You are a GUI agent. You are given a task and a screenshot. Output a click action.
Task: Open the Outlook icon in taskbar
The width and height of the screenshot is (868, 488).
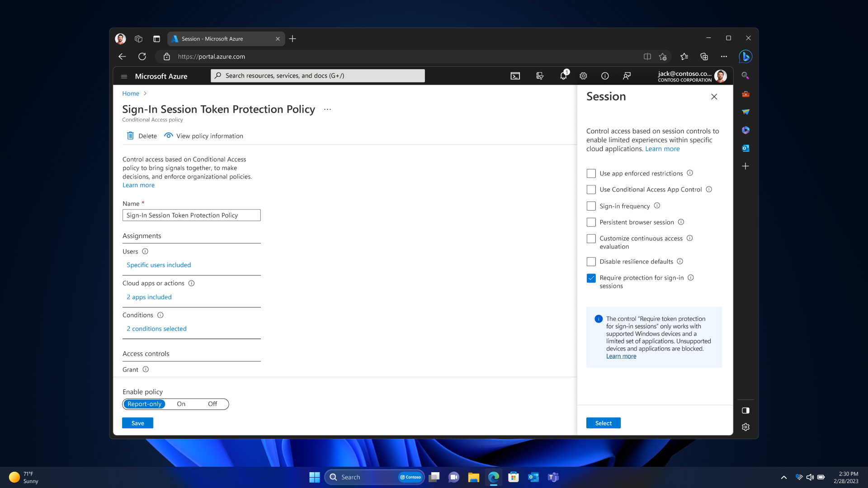[x=533, y=477]
